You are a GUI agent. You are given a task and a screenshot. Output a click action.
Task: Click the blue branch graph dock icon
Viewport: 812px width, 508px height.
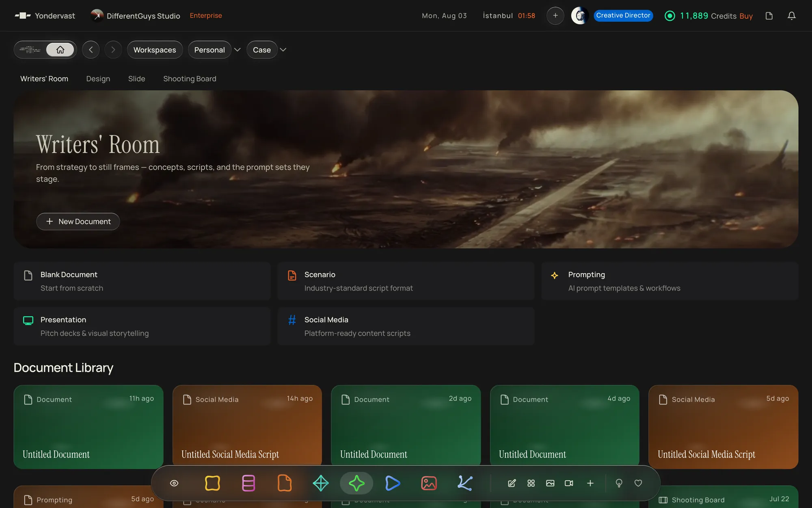465,483
